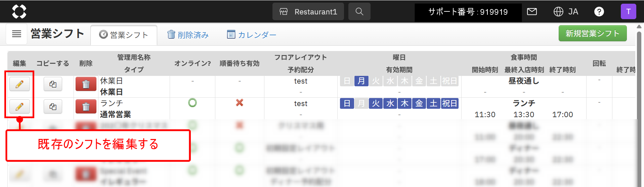Image resolution: width=644 pixels, height=187 pixels.
Task: Open the purple T user avatar menu
Action: tap(628, 11)
